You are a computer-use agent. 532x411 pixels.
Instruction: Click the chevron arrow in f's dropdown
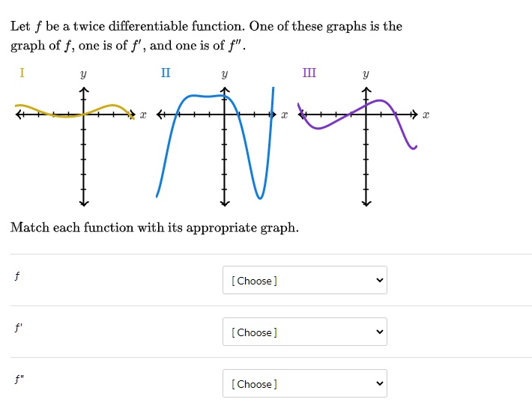[x=379, y=281]
